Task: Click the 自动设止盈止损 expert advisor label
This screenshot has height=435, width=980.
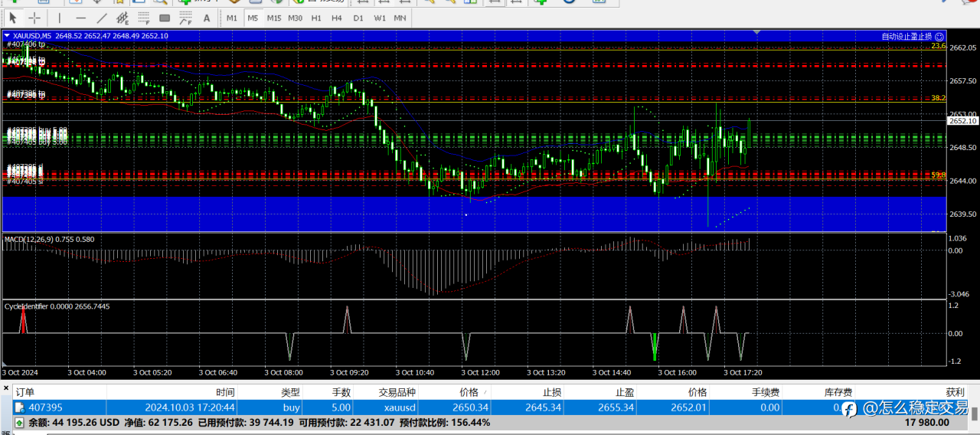Action: (x=906, y=36)
